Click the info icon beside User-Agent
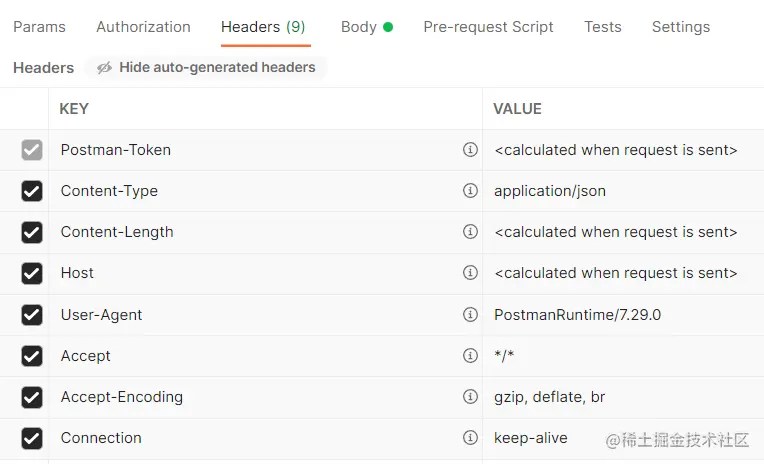764x464 pixels. pos(470,315)
